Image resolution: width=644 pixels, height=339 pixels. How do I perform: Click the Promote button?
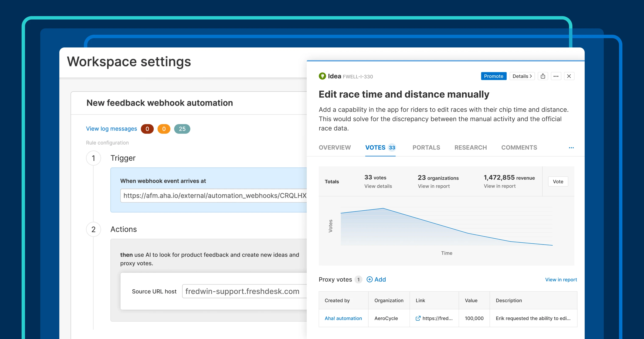coord(494,76)
